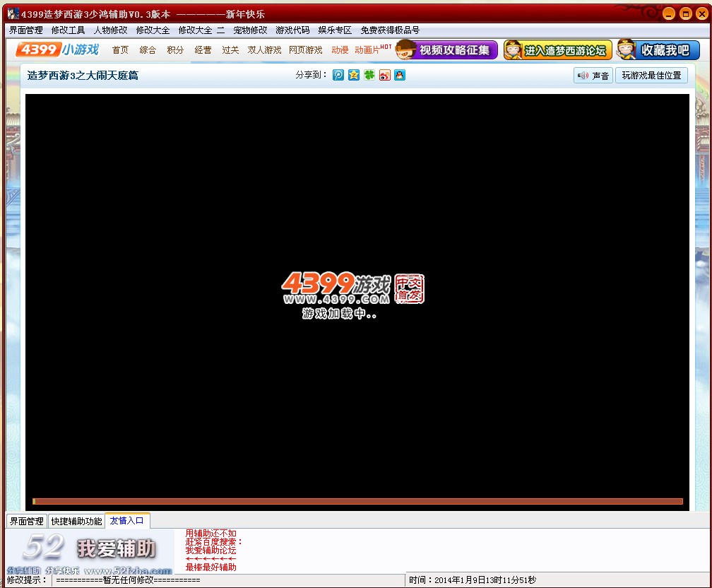Click the red 我爱辅助论坛 text
The width and height of the screenshot is (712, 588).
[x=210, y=551]
